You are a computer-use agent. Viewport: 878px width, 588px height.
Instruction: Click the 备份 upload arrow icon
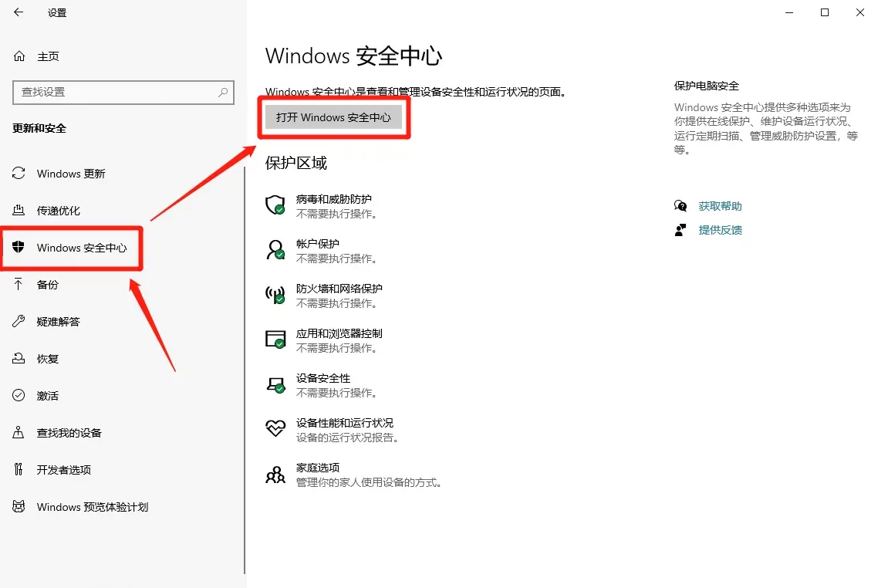tap(19, 284)
